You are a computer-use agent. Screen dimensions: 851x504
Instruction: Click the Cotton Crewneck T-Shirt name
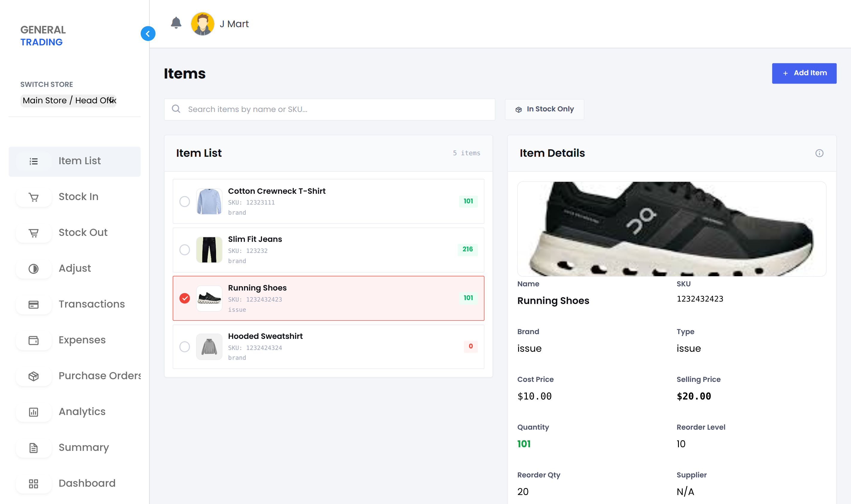tap(277, 191)
